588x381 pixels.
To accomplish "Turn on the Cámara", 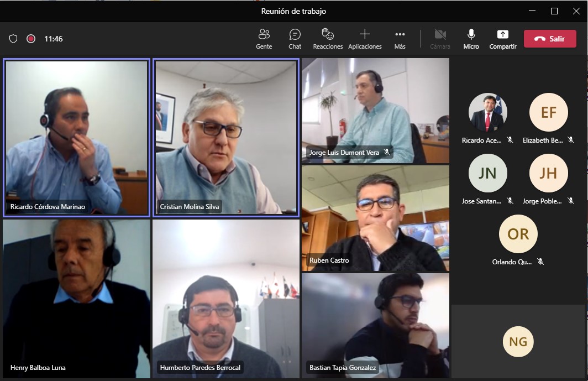I will pos(440,39).
